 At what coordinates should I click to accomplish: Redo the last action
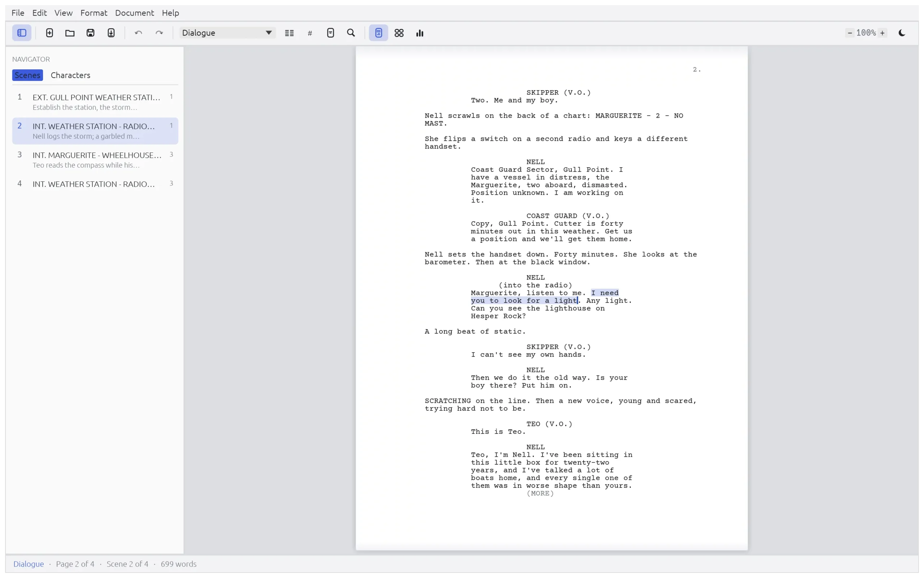click(x=159, y=33)
